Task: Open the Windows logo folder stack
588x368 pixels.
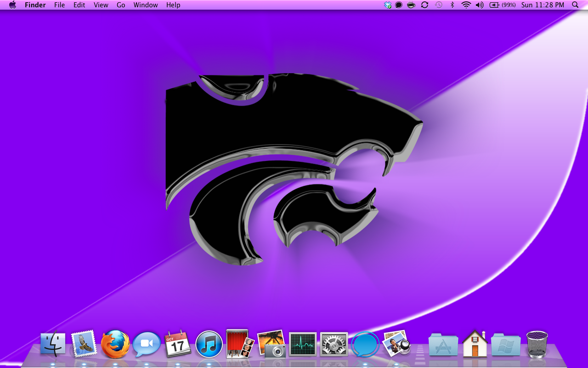Action: [x=506, y=345]
